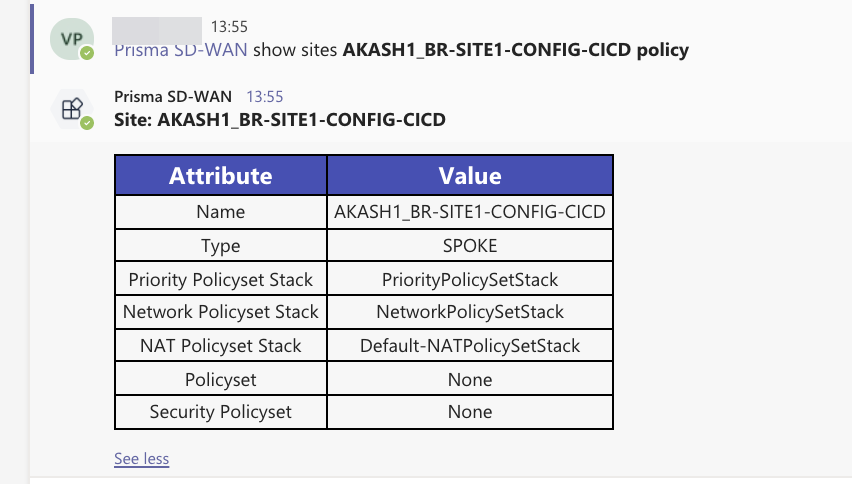The width and height of the screenshot is (852, 484).
Task: Click the VP user avatar
Action: click(x=71, y=39)
